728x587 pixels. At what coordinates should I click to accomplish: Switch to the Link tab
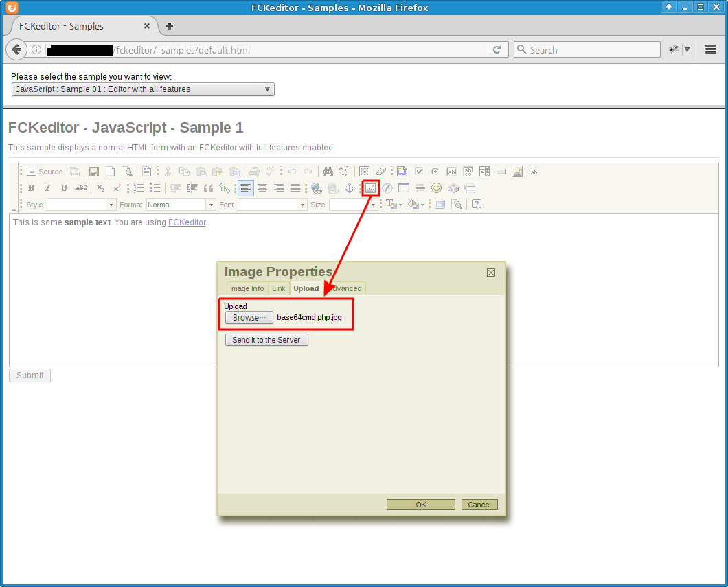pyautogui.click(x=279, y=288)
